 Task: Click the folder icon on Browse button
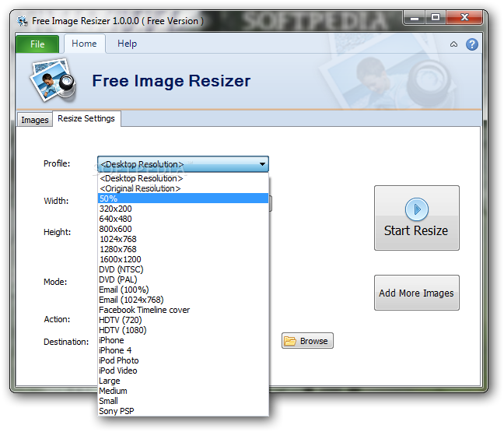tap(290, 341)
